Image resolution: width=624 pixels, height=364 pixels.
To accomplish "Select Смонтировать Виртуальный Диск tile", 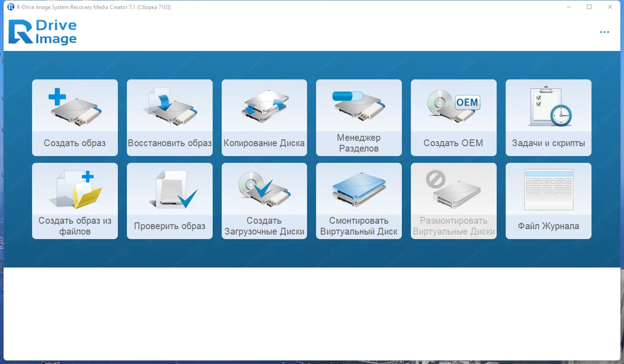I will point(359,201).
